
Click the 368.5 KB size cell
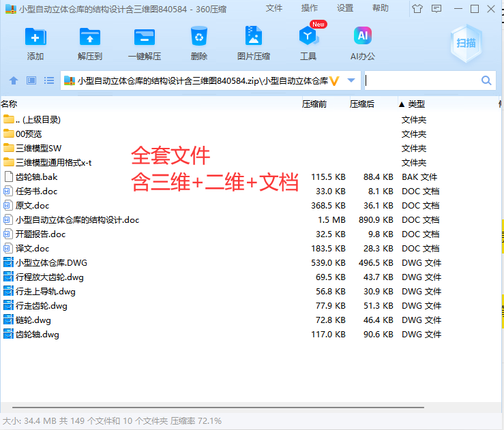(x=328, y=206)
